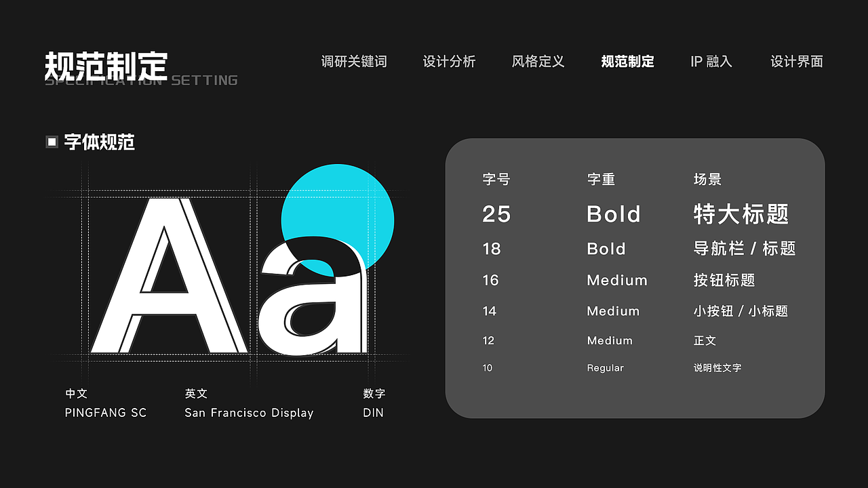Click the square icon beside 字体规范
This screenshot has width=868, height=488.
52,142
